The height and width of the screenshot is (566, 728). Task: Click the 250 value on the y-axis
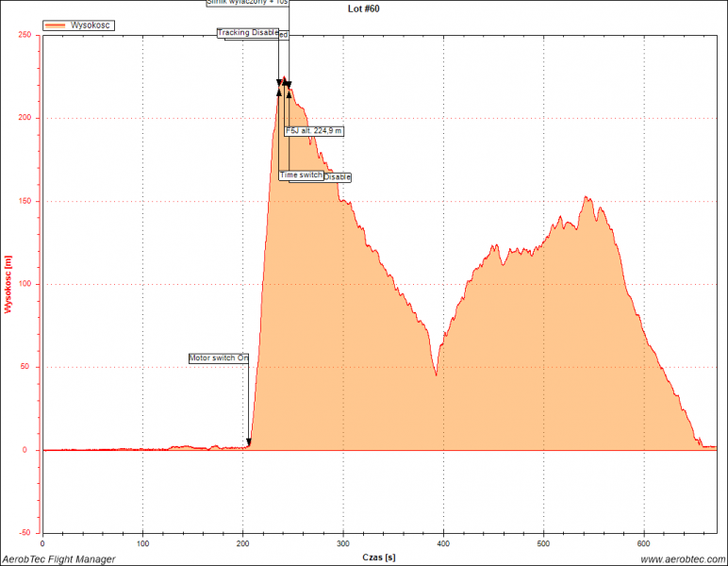click(x=25, y=35)
